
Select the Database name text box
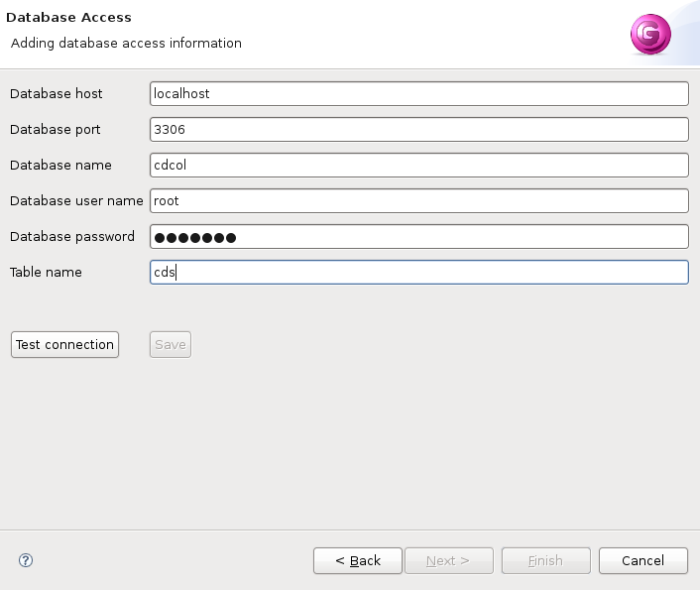(418, 165)
